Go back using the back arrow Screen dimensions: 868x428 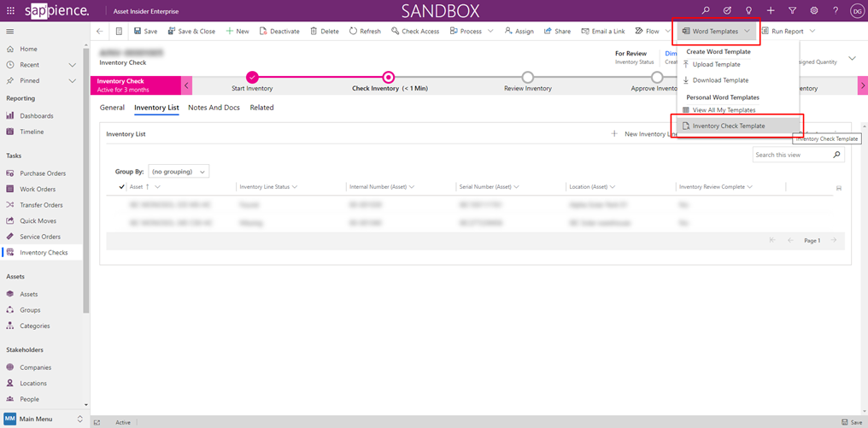point(99,32)
